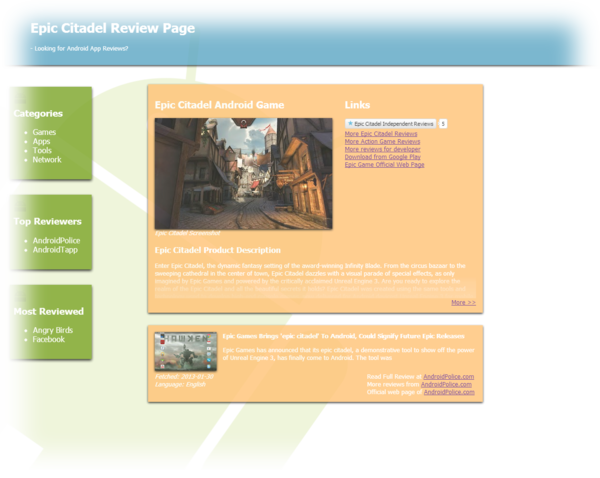The width and height of the screenshot is (600, 478).
Task: Open the Hawken review thumbnail image
Action: click(x=186, y=352)
